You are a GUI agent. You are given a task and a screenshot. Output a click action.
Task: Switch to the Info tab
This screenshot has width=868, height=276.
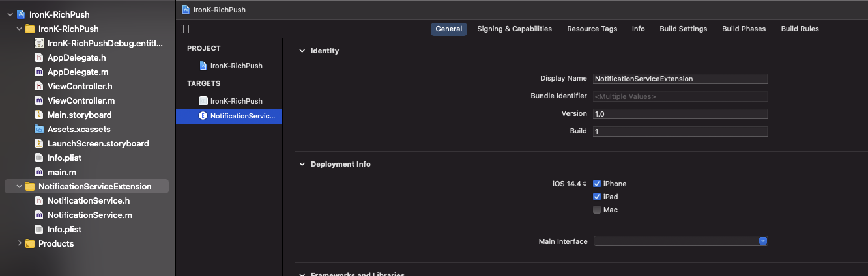tap(638, 29)
